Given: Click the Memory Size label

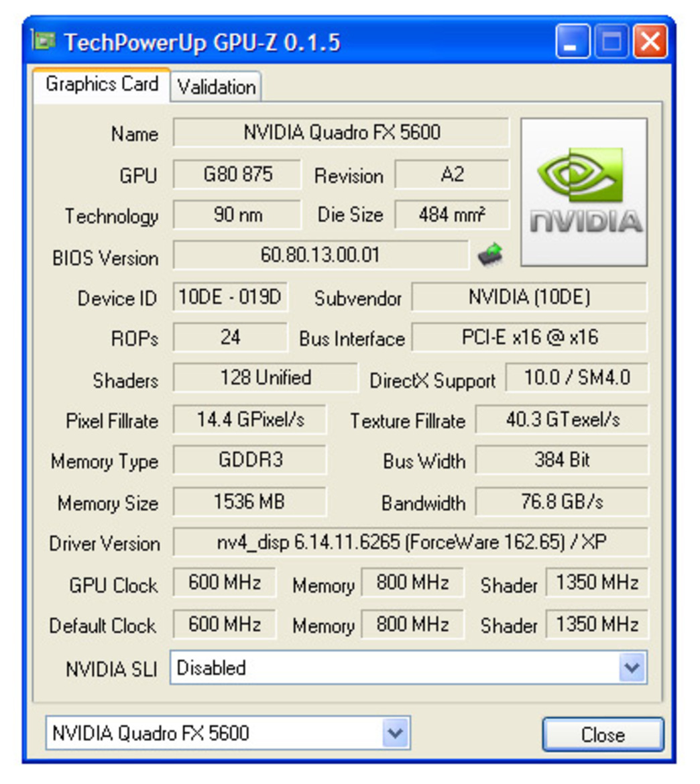Looking at the screenshot, I should tap(108, 504).
